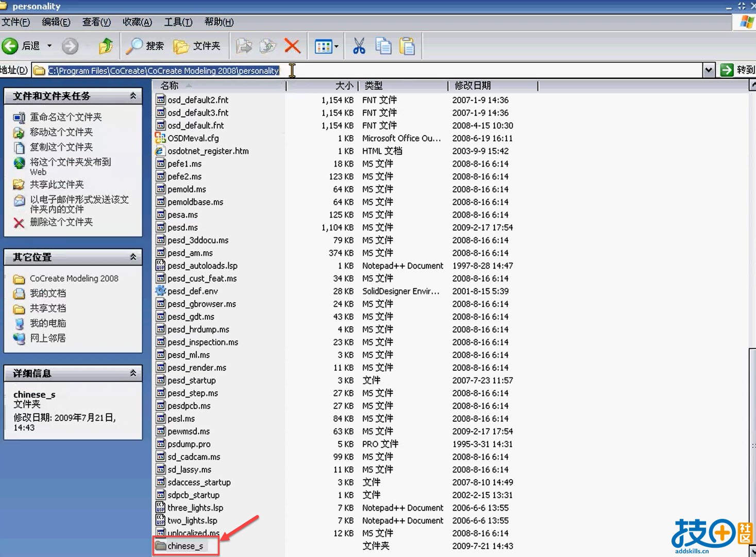Image resolution: width=756 pixels, height=557 pixels.
Task: Click the address bar path field
Action: tap(368, 70)
